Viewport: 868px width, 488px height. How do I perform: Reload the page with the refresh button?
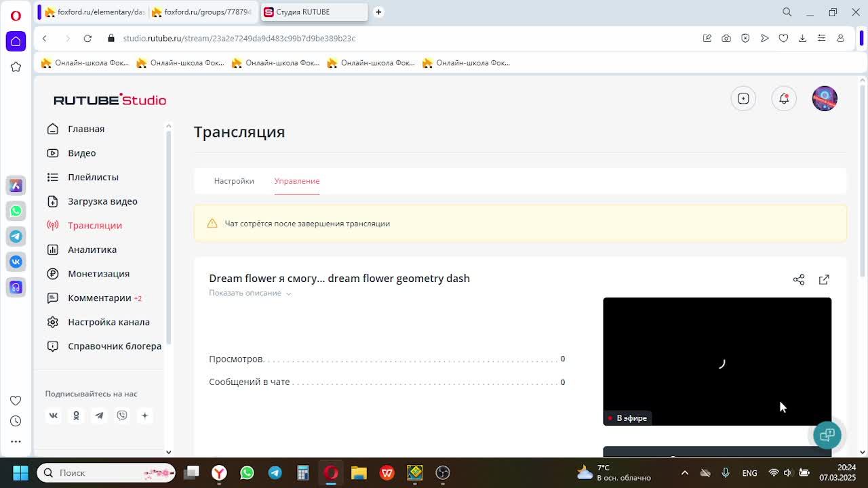(87, 39)
